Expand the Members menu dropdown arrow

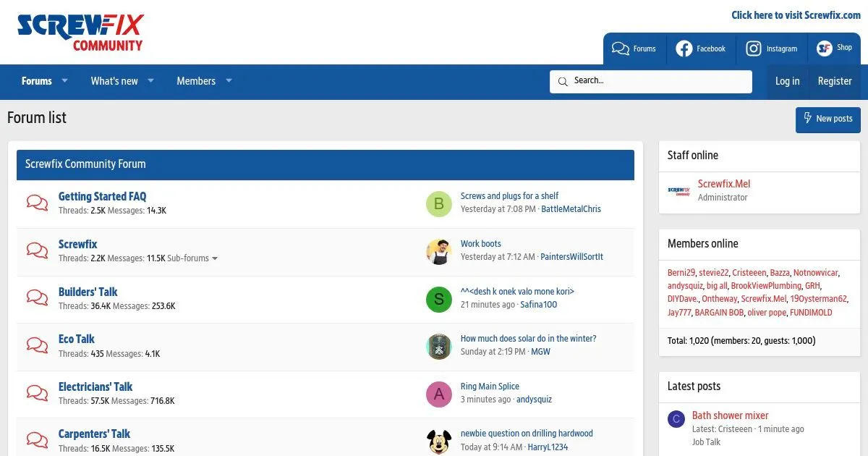229,81
